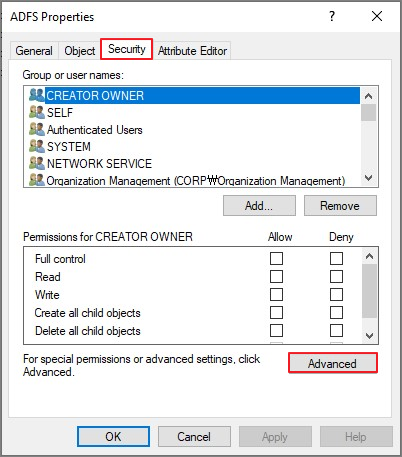Click the group list scroll down arrow
This screenshot has height=457, width=402.
click(368, 178)
